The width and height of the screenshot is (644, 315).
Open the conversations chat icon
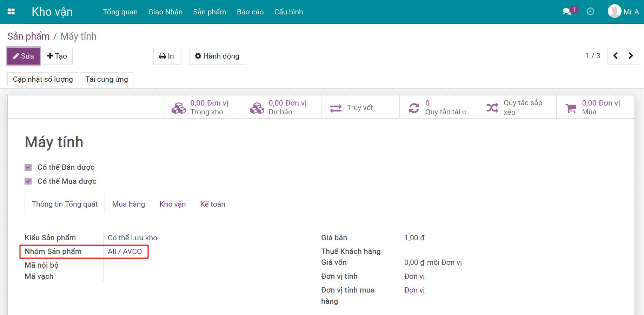pyautogui.click(x=567, y=12)
